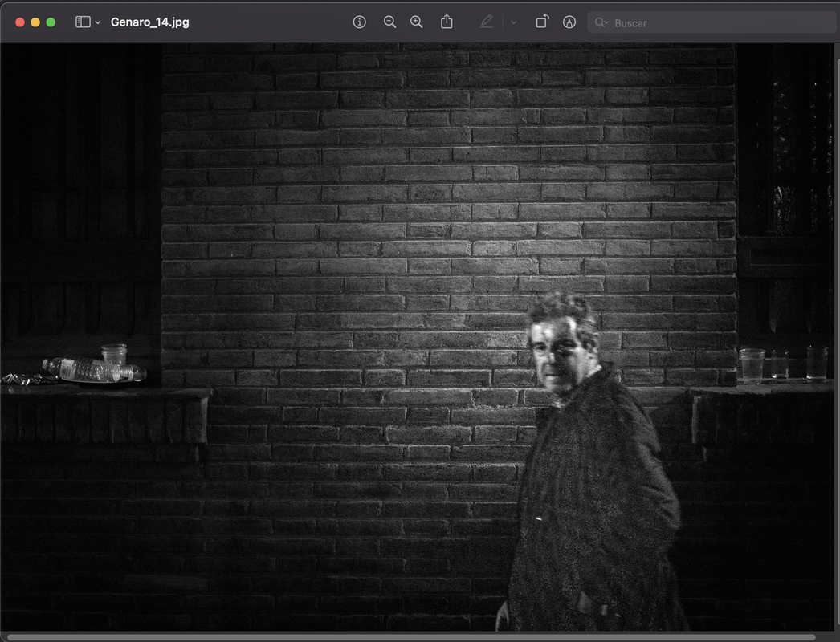This screenshot has width=840, height=642.
Task: Open the Share menu
Action: [447, 22]
